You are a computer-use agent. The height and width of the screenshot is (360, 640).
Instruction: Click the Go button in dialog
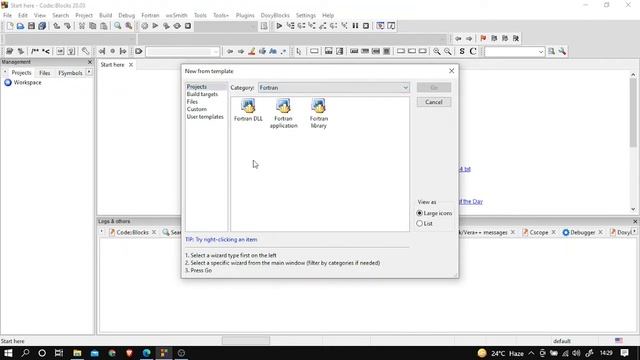click(434, 88)
